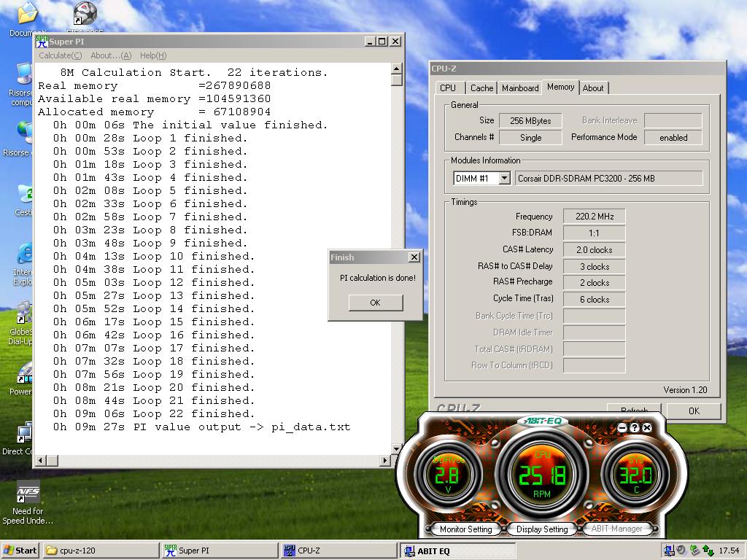This screenshot has height=560, width=747.
Task: Open the About tab in CPU-Z
Action: point(593,88)
